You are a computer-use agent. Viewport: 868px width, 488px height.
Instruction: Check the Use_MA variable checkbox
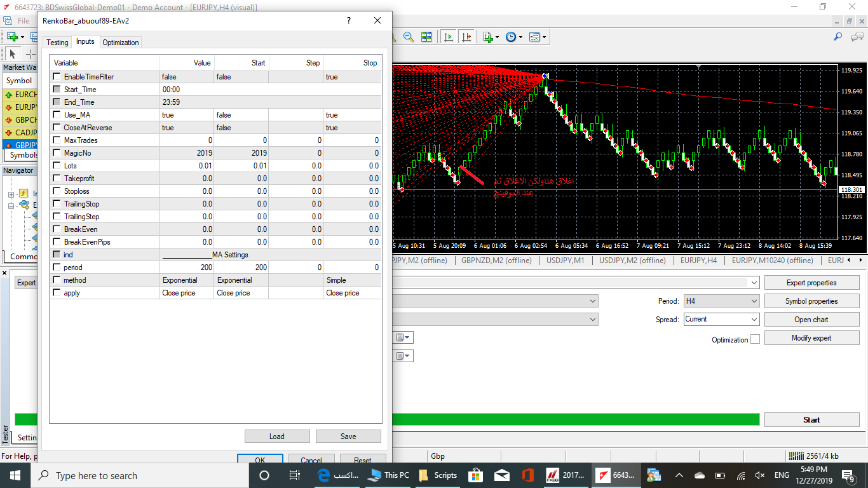(x=57, y=115)
